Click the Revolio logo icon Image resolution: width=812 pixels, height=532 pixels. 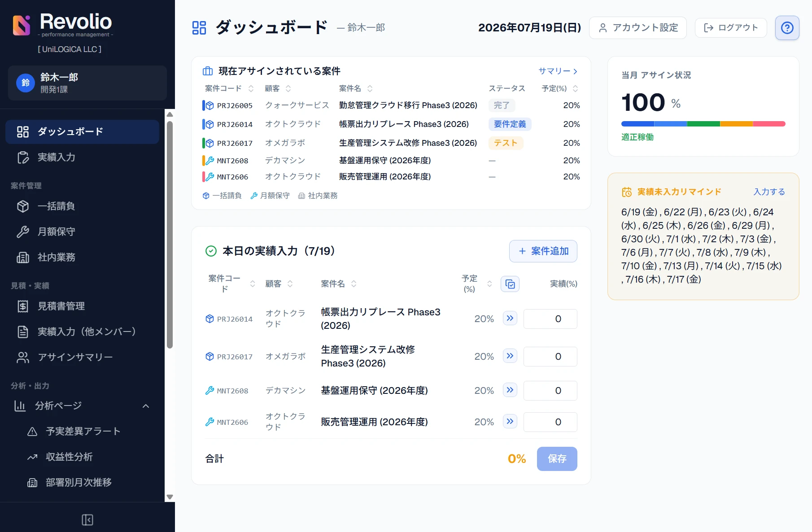pyautogui.click(x=22, y=25)
